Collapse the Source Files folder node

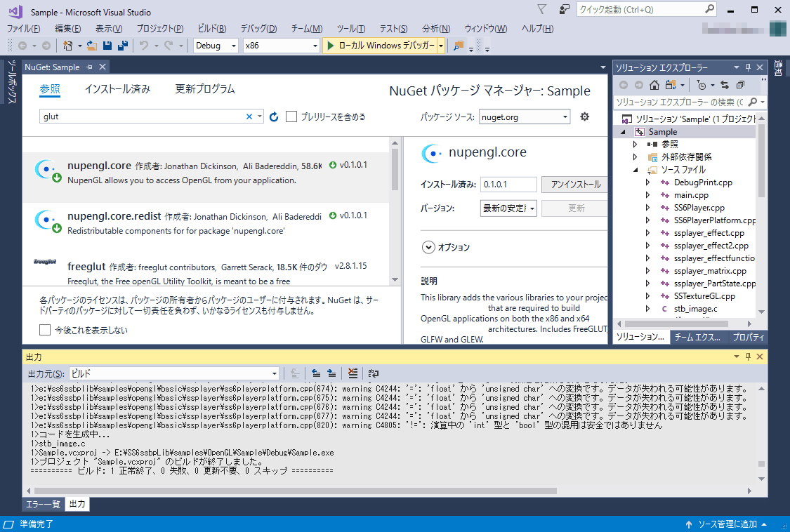[x=636, y=170]
